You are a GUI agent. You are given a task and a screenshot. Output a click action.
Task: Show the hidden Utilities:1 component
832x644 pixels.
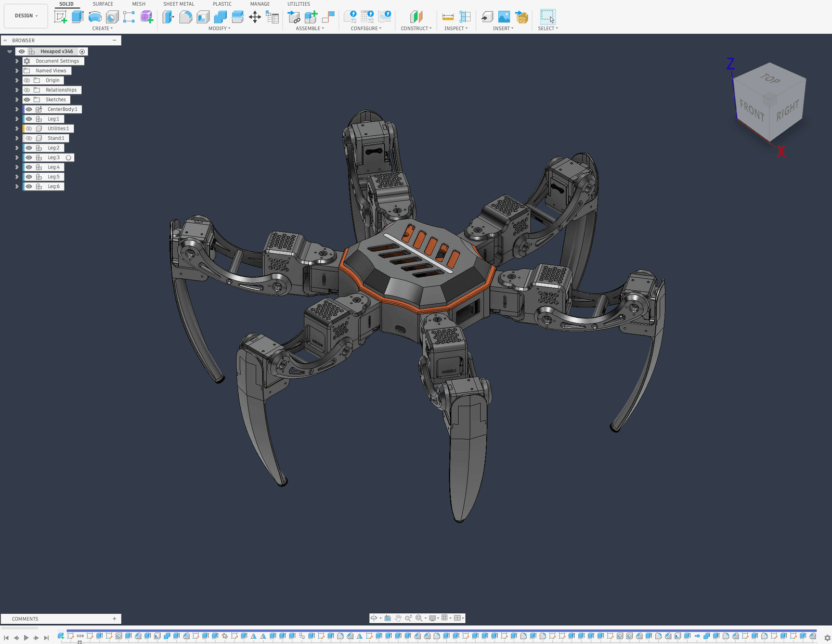click(x=29, y=128)
